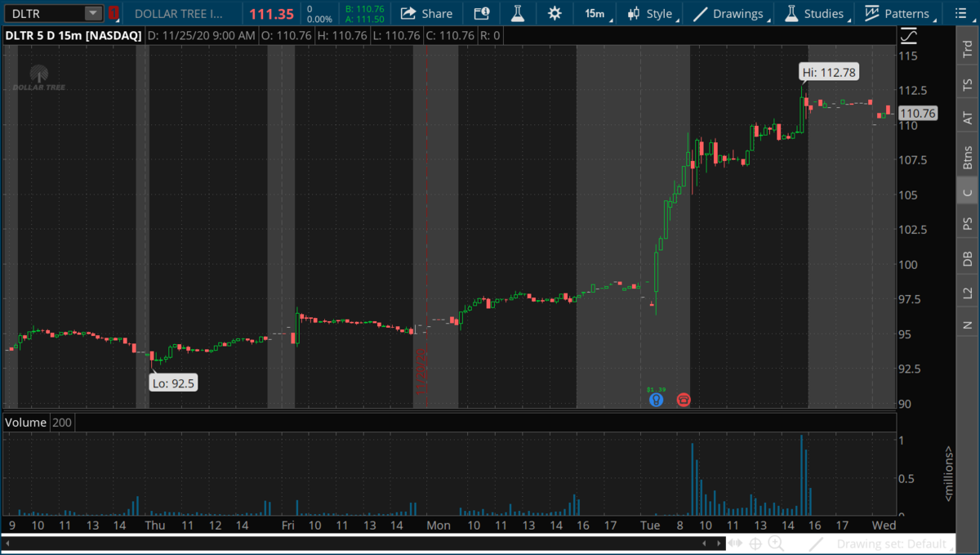
Task: Click the Lo: 92.5 price label
Action: pyautogui.click(x=173, y=383)
